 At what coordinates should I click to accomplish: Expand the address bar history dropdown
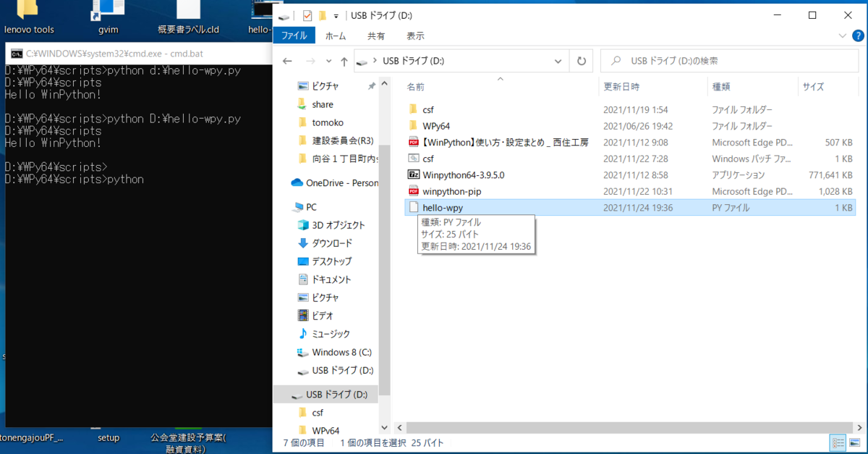coord(558,62)
